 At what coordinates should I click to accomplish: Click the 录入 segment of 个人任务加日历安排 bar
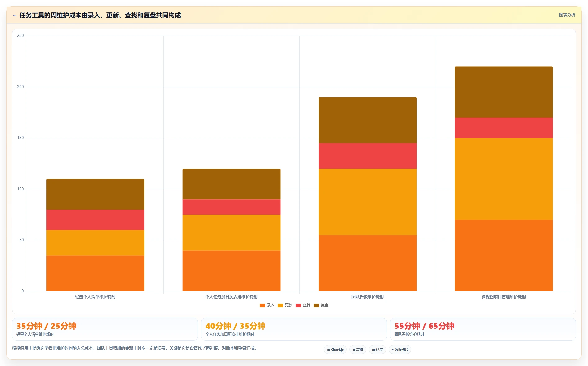tap(231, 271)
